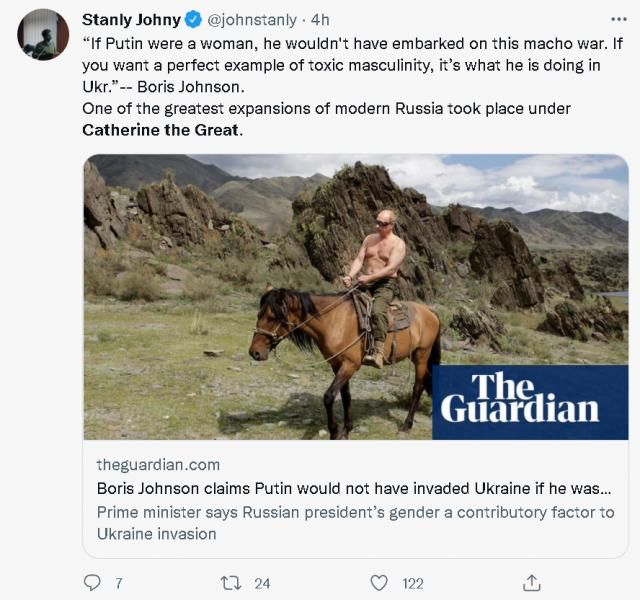Click the reply count 7
Viewport: 640px width, 600px height.
coord(118,583)
